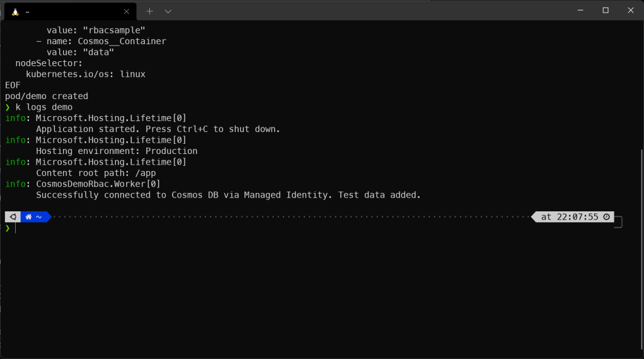Click the Ubuntu logo prompt segment
The width and height of the screenshot is (644, 359).
(x=13, y=217)
